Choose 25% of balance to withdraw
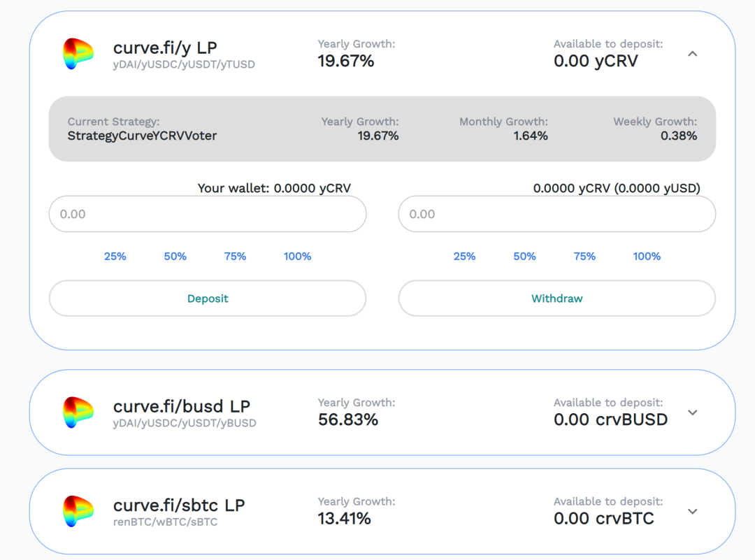 point(465,256)
